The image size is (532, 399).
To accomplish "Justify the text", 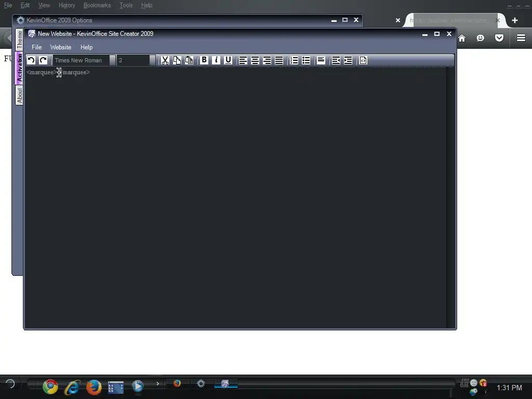I will pyautogui.click(x=279, y=60).
